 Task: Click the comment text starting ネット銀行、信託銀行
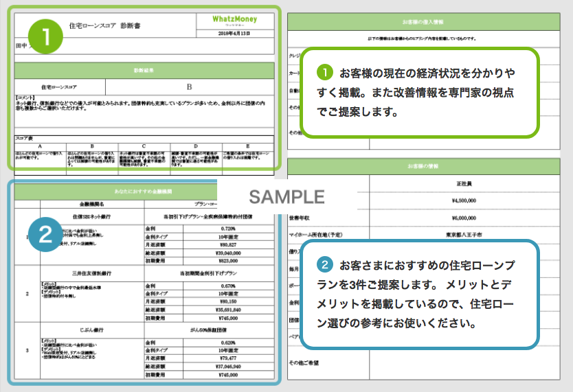(x=140, y=106)
